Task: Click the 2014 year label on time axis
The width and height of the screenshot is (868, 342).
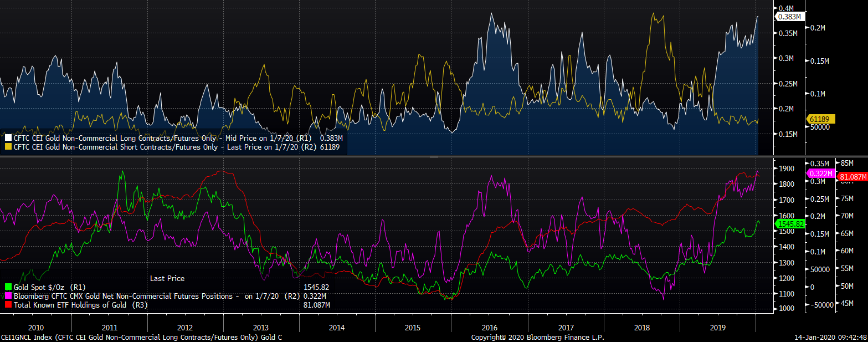Action: 337,327
